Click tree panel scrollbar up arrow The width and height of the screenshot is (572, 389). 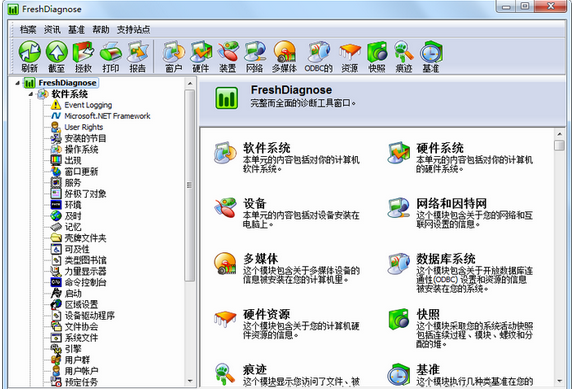point(190,84)
